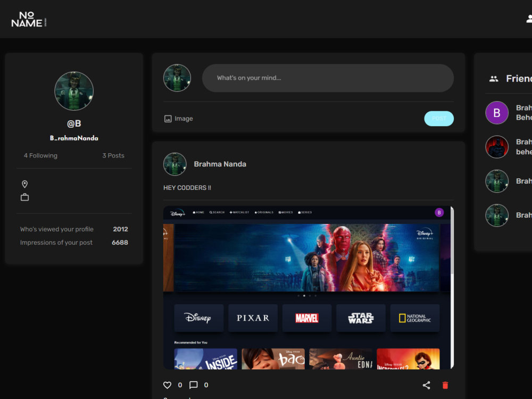532x399 pixels.
Task: Click the NO NAME logo in header
Action: click(x=29, y=19)
